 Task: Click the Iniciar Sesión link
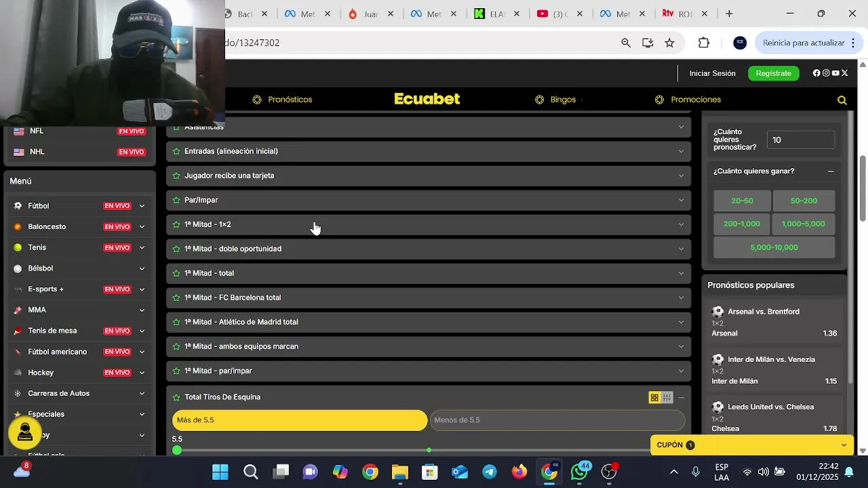point(713,73)
